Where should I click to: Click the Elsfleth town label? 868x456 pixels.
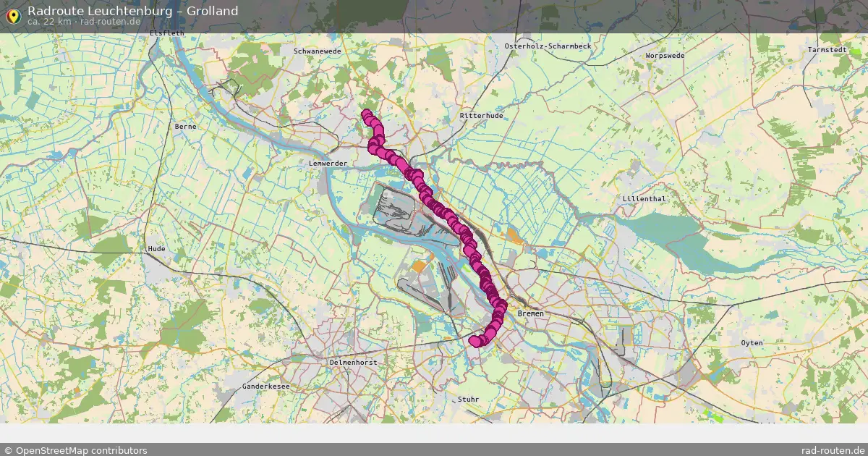coord(167,33)
